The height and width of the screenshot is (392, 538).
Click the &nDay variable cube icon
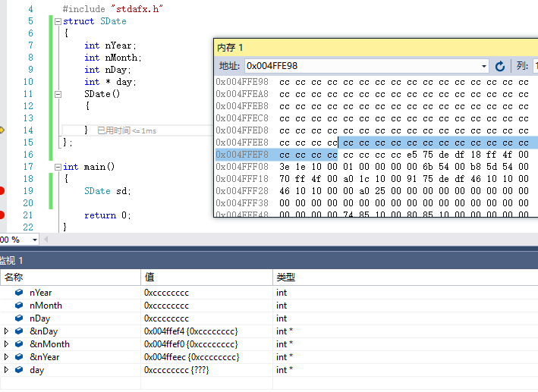tap(19, 331)
